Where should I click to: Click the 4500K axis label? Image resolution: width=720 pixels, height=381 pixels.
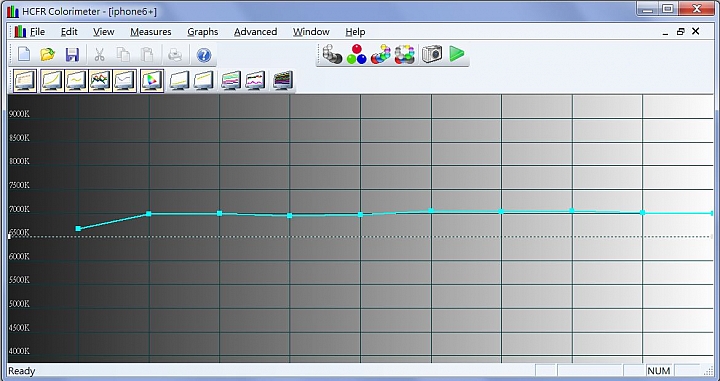pyautogui.click(x=19, y=328)
